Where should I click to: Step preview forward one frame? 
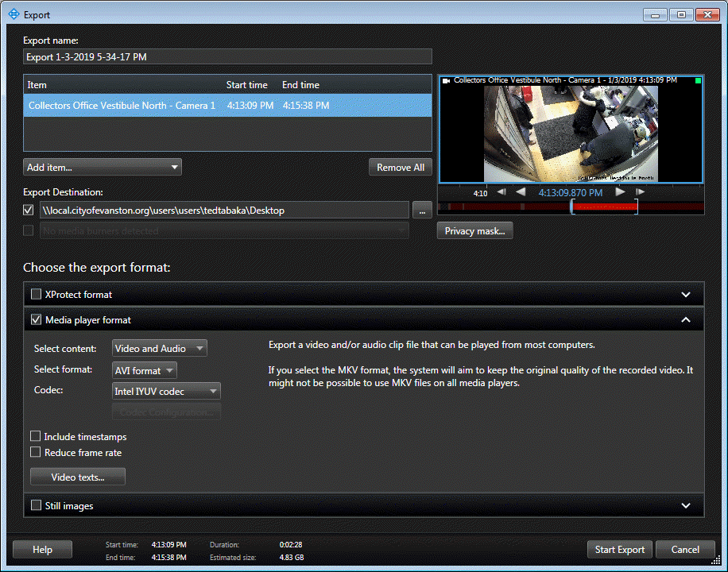click(641, 191)
